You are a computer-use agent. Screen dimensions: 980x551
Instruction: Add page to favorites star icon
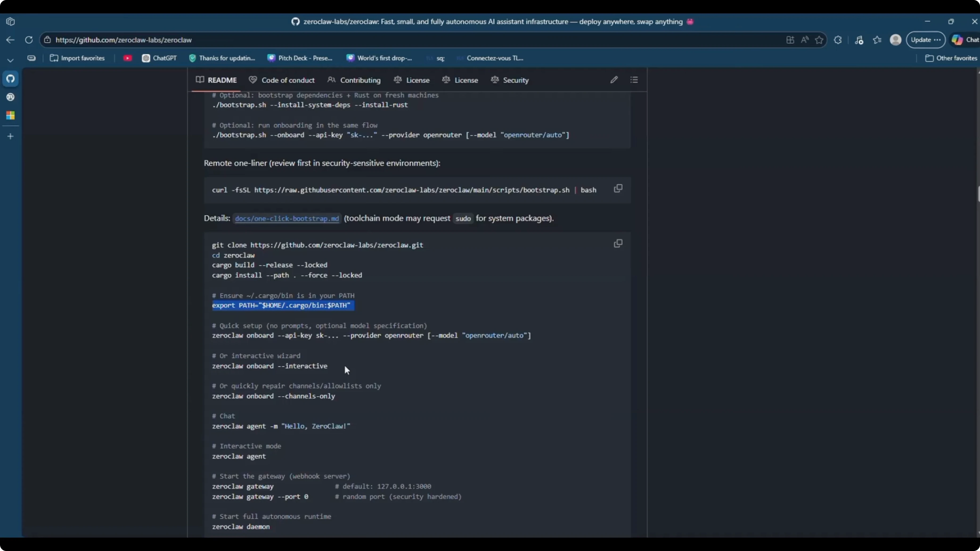pyautogui.click(x=819, y=40)
